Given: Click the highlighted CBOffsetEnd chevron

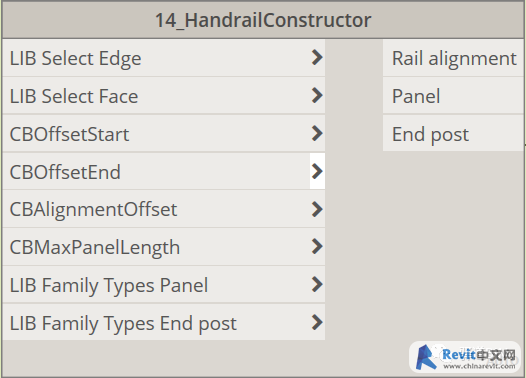Looking at the screenshot, I should (x=317, y=171).
